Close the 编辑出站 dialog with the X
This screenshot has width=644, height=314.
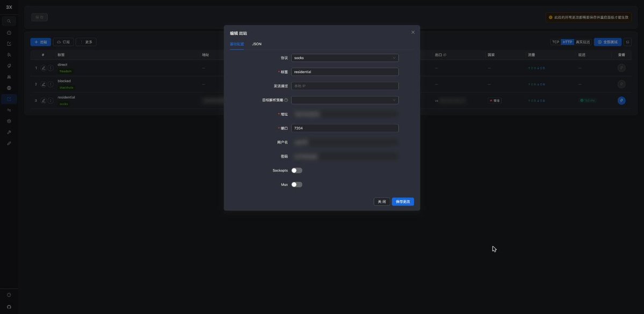(x=413, y=32)
